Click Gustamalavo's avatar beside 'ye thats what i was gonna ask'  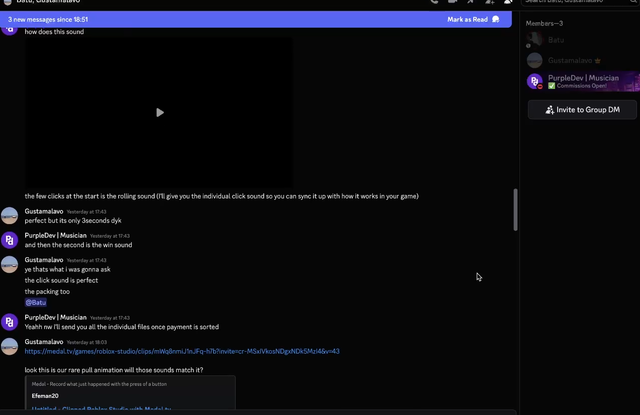point(9,264)
